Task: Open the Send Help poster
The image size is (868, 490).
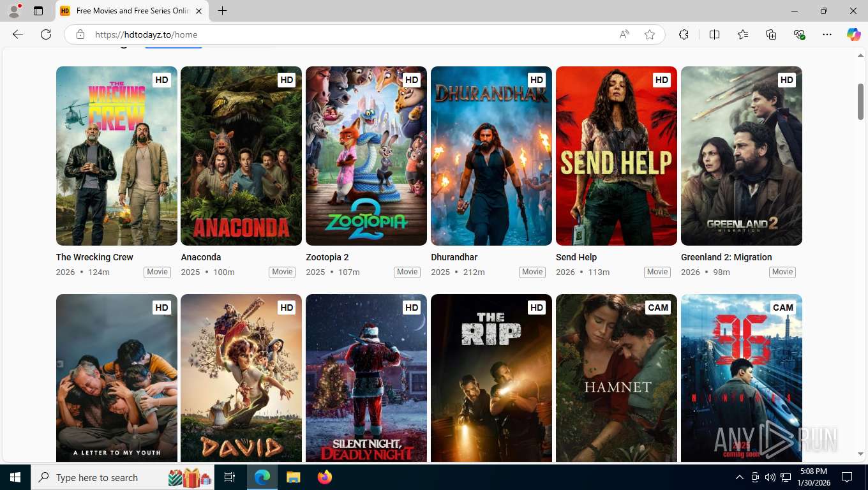Action: pos(617,156)
